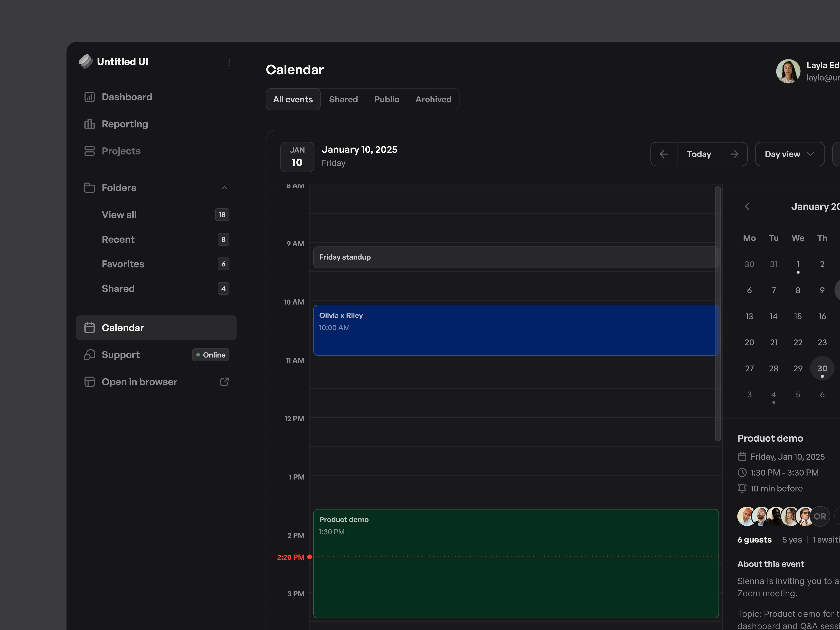Image resolution: width=840 pixels, height=630 pixels.
Task: Go to previous day with left arrow
Action: (x=663, y=154)
